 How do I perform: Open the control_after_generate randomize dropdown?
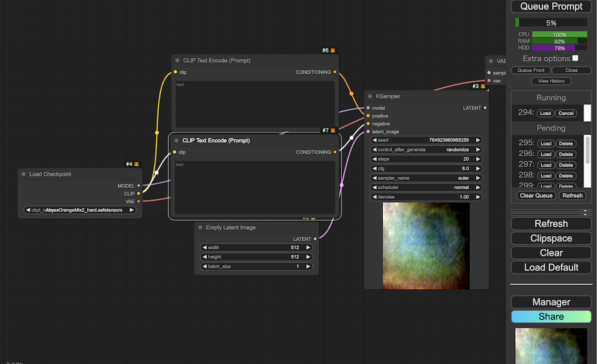426,150
